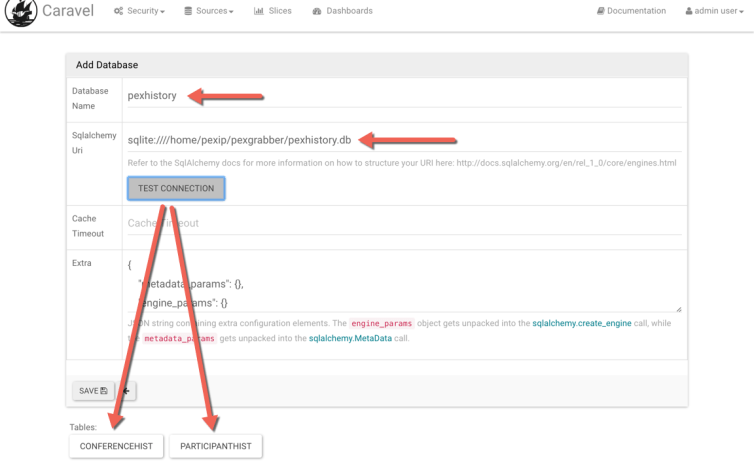Image resolution: width=754 pixels, height=465 pixels.
Task: Open the Security dropdown menu
Action: pyautogui.click(x=139, y=11)
